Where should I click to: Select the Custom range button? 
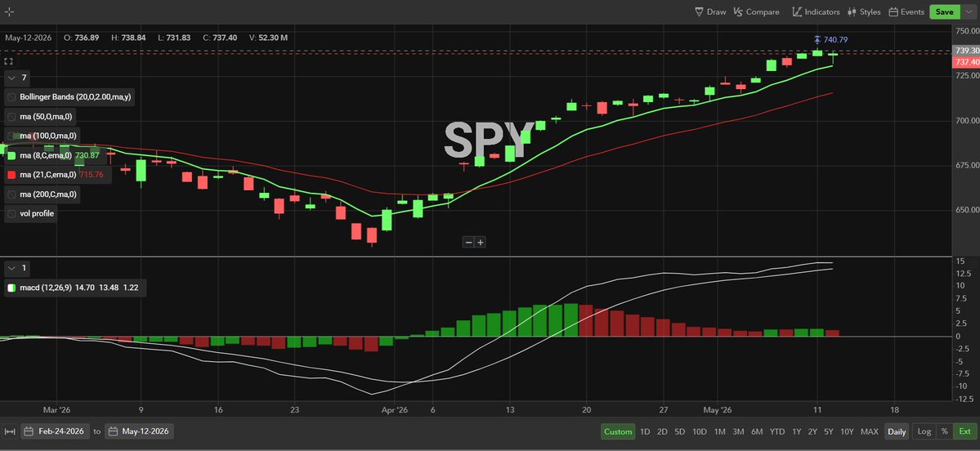click(x=617, y=431)
